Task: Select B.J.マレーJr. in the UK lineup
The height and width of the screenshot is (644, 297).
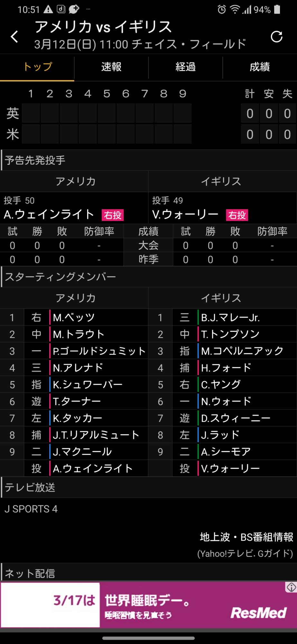Action: pyautogui.click(x=230, y=318)
